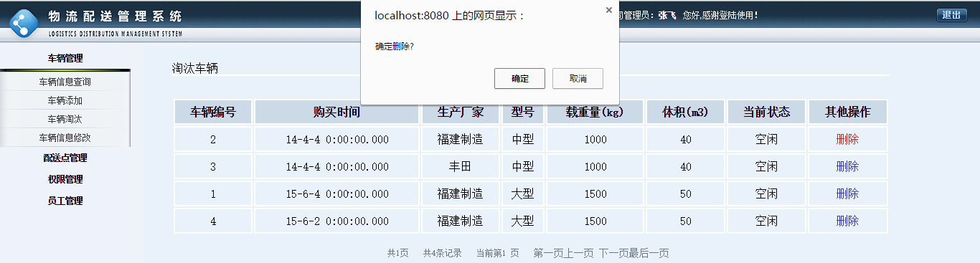This screenshot has width=980, height=263.
Task: Click the 型号 column header
Action: tap(522, 112)
